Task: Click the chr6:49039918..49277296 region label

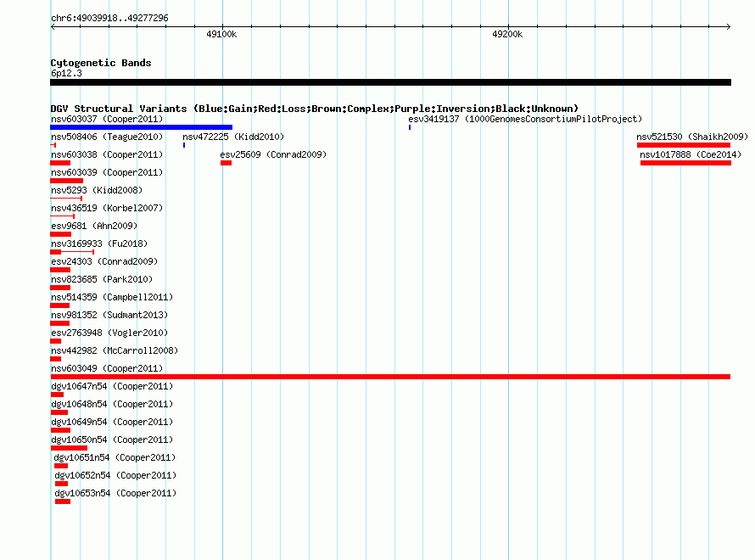Action: coord(109,18)
